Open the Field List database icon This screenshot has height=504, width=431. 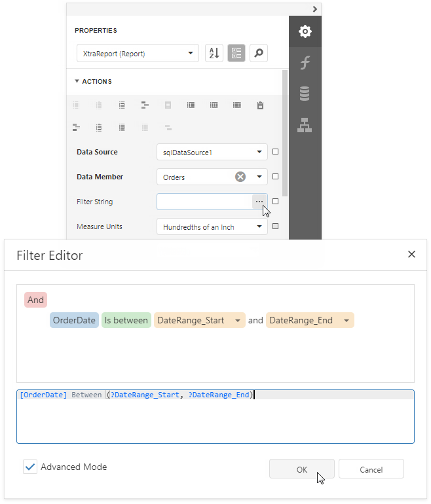pyautogui.click(x=305, y=94)
